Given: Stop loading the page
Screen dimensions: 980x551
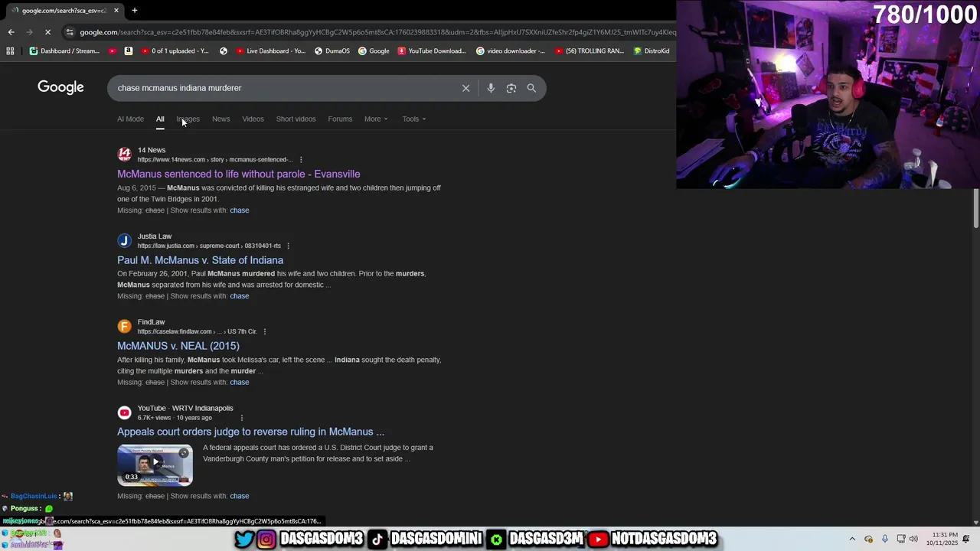Looking at the screenshot, I should [47, 32].
